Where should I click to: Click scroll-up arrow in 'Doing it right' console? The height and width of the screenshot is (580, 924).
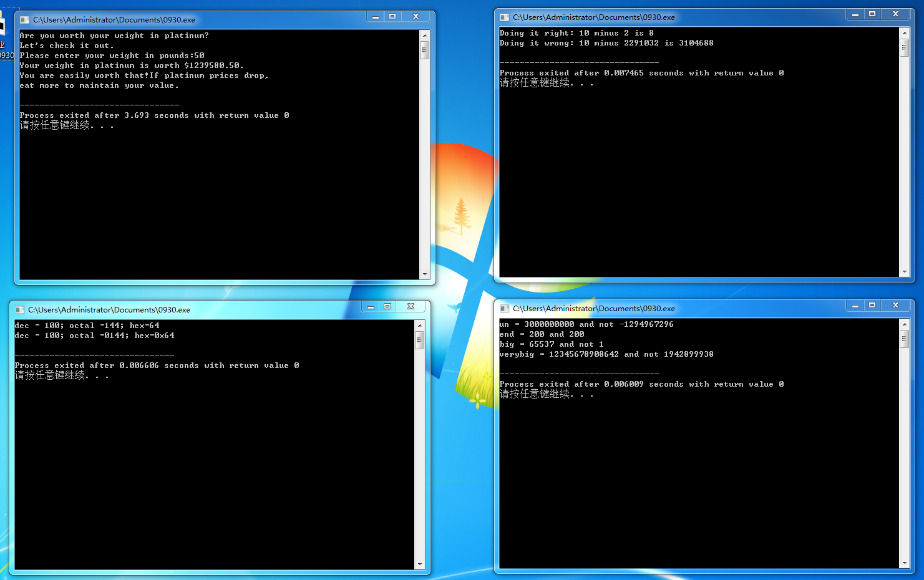(x=905, y=33)
